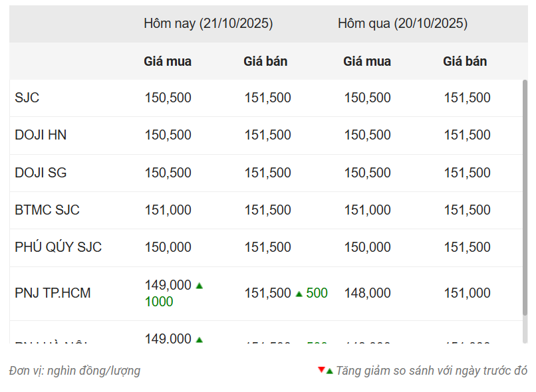Click the table's vertical scrollbar
The width and height of the screenshot is (536, 392).
click(525, 199)
